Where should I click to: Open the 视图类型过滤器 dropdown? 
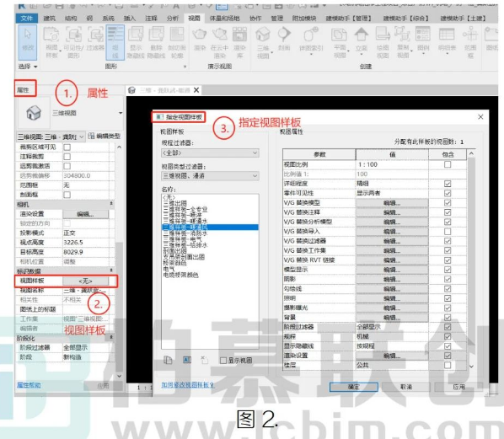pos(210,176)
